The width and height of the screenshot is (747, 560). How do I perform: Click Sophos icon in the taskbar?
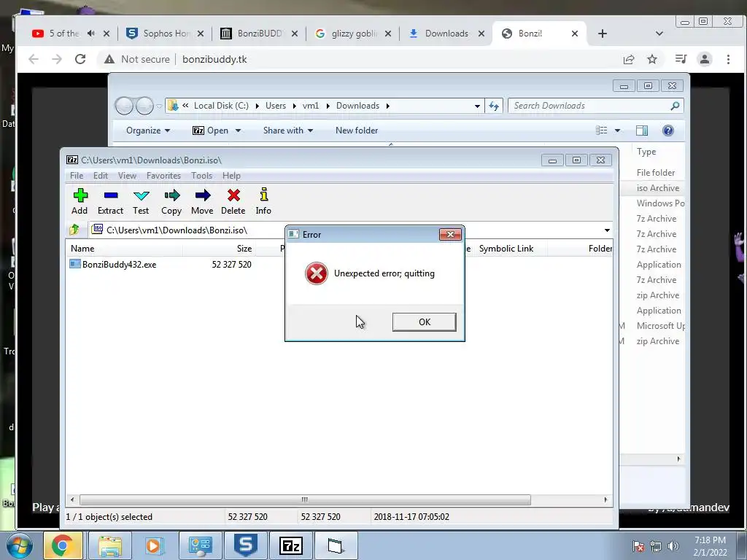pos(245,545)
